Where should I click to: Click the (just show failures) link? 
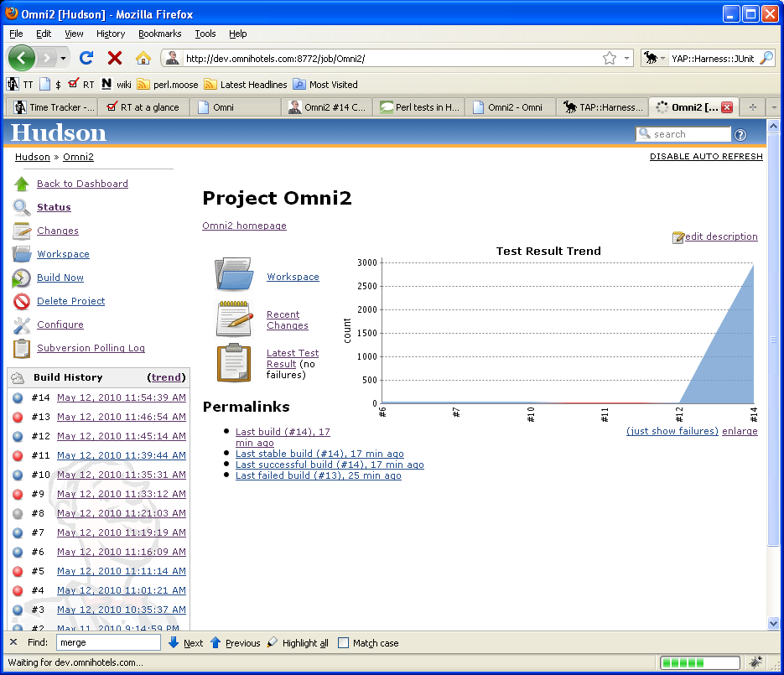[672, 431]
